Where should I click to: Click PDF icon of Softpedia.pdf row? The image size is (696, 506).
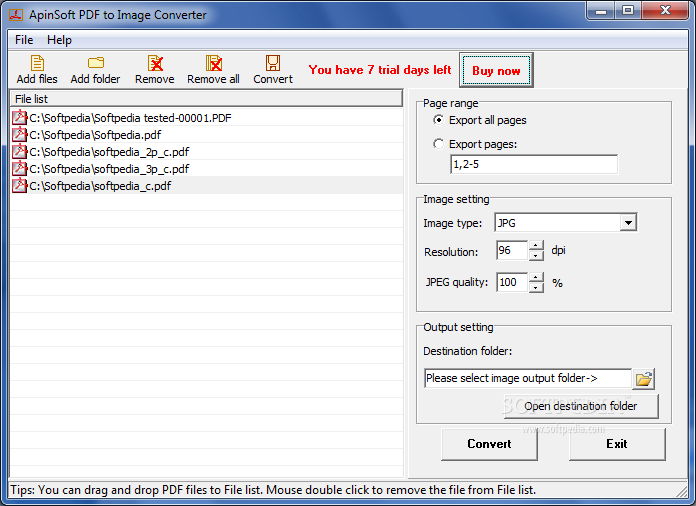tap(20, 134)
